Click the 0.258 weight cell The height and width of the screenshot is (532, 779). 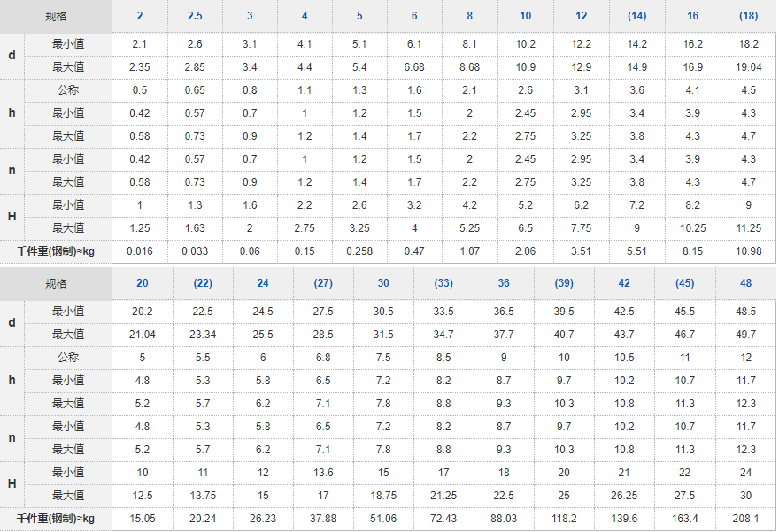click(x=359, y=251)
